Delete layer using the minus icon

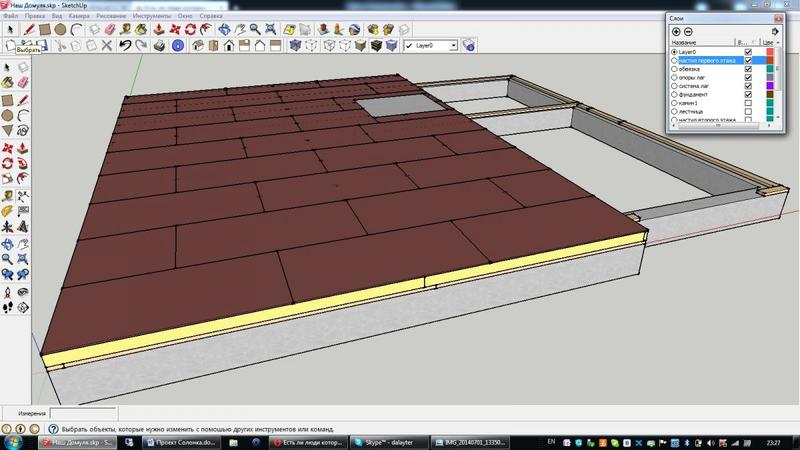[689, 32]
